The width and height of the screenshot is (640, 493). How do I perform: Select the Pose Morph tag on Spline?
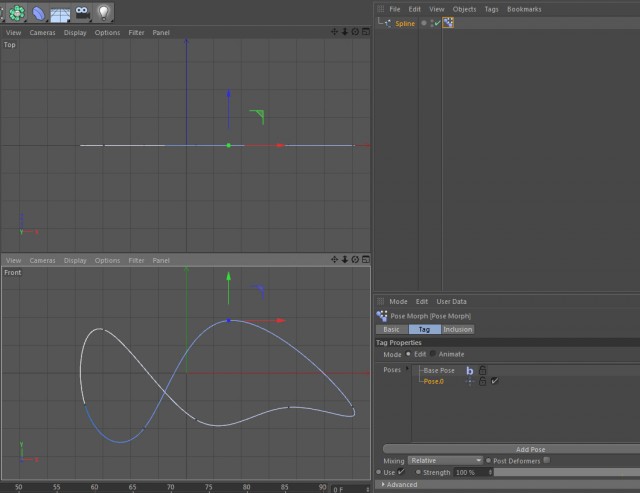(x=448, y=23)
